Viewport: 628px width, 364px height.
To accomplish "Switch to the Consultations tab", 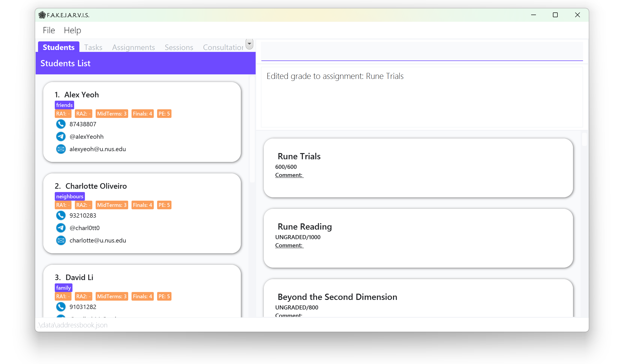I will tap(223, 47).
